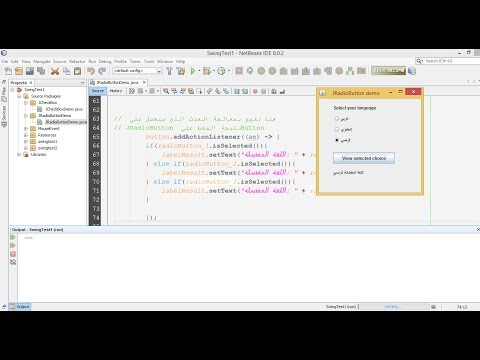480x360 pixels.
Task: Click the Last Edit icon in editor toolbar
Action: coord(132,91)
